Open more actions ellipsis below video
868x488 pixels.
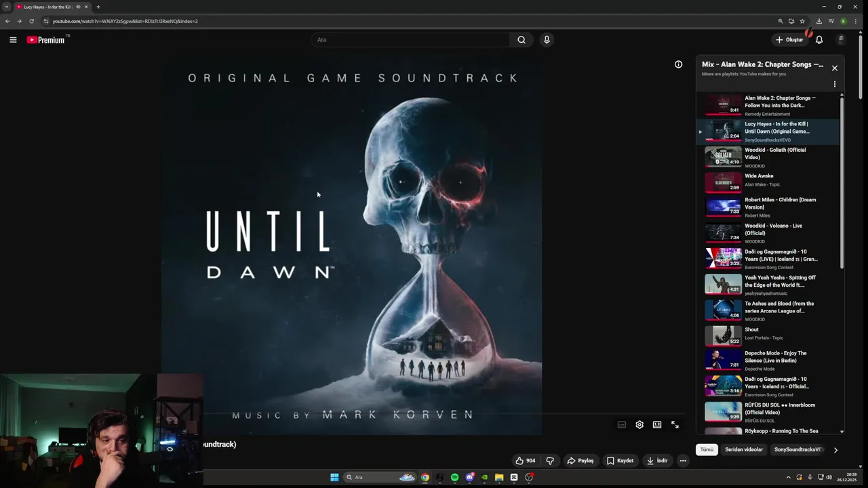click(x=683, y=461)
